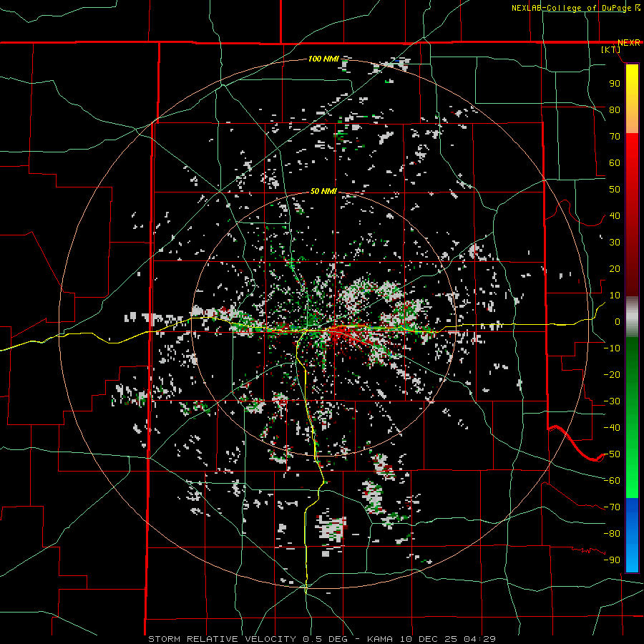Click the KAMA station identifier in caption

[379, 639]
